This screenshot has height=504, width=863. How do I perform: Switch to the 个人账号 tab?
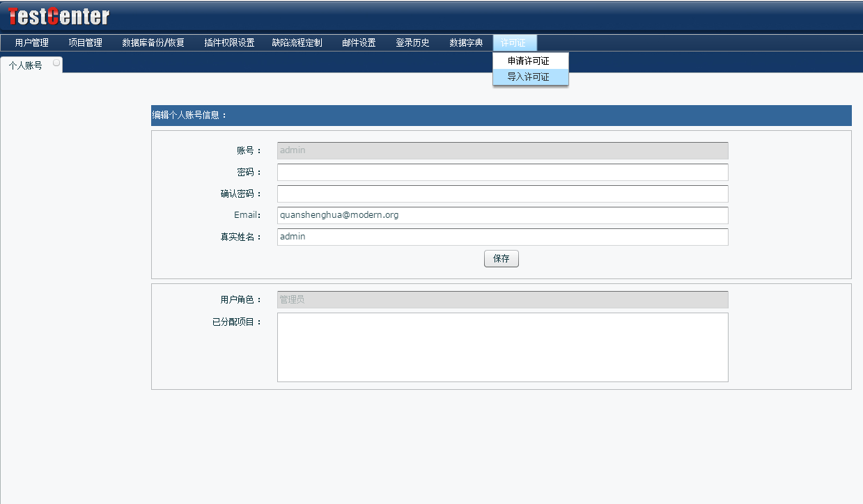point(26,65)
